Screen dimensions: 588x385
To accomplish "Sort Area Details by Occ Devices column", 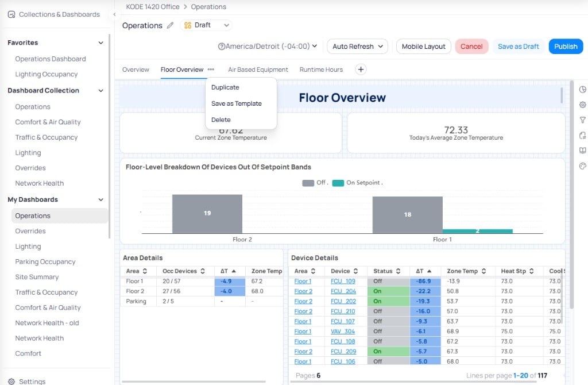I will (x=203, y=271).
